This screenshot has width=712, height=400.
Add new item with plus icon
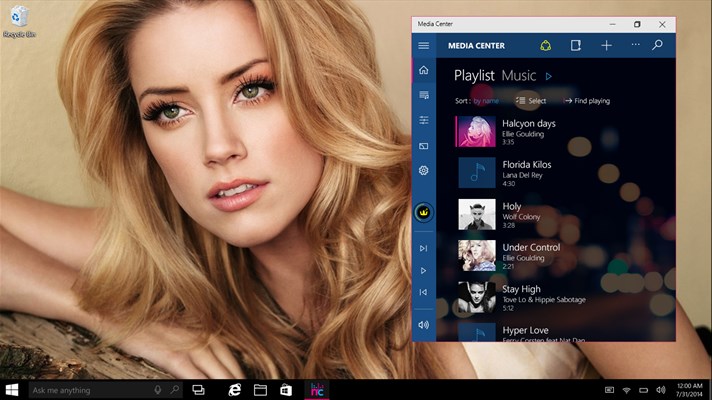tap(606, 45)
